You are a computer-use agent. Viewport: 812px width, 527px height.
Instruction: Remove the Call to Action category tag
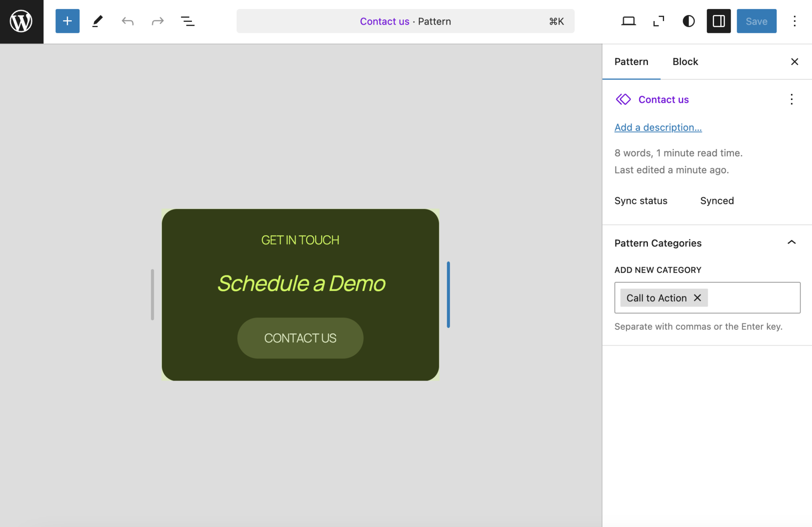[x=698, y=298]
